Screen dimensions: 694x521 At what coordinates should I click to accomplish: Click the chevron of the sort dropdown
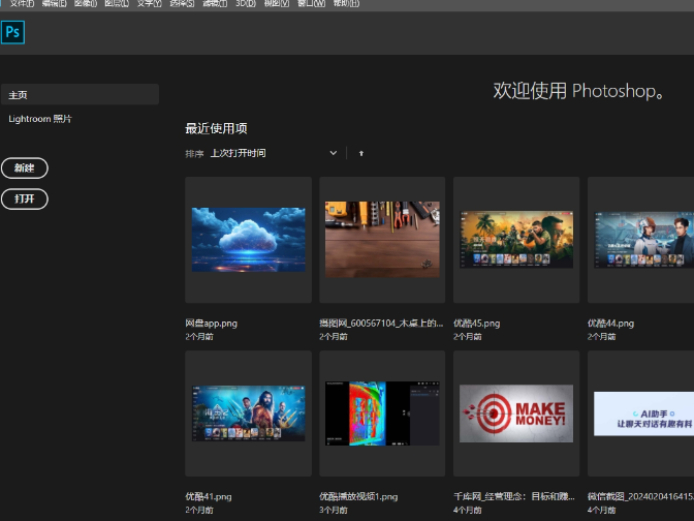tap(333, 153)
